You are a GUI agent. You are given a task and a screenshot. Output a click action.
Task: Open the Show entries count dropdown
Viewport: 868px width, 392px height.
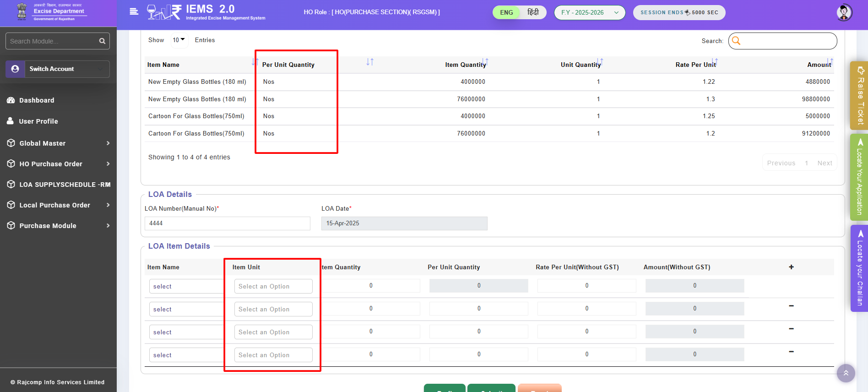(x=179, y=40)
